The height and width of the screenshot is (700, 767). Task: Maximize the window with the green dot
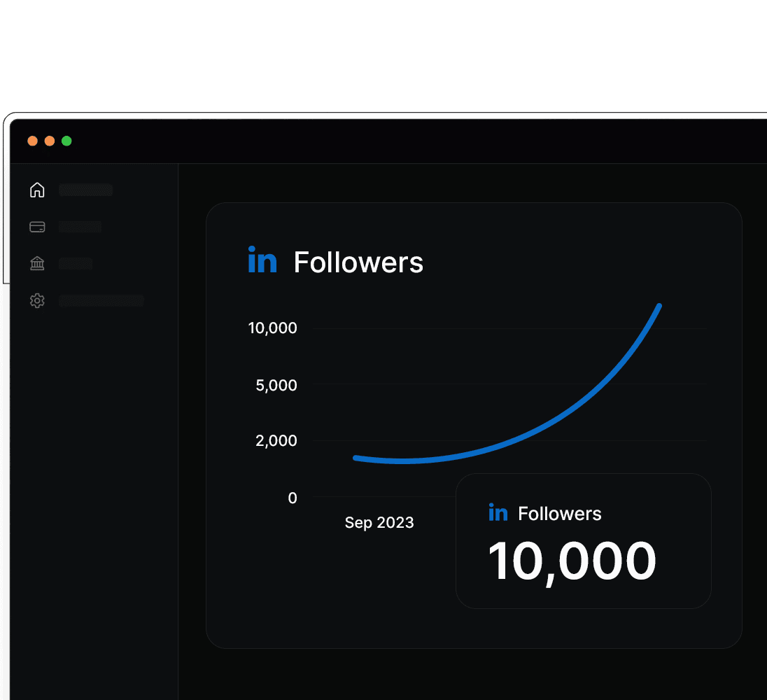point(66,141)
